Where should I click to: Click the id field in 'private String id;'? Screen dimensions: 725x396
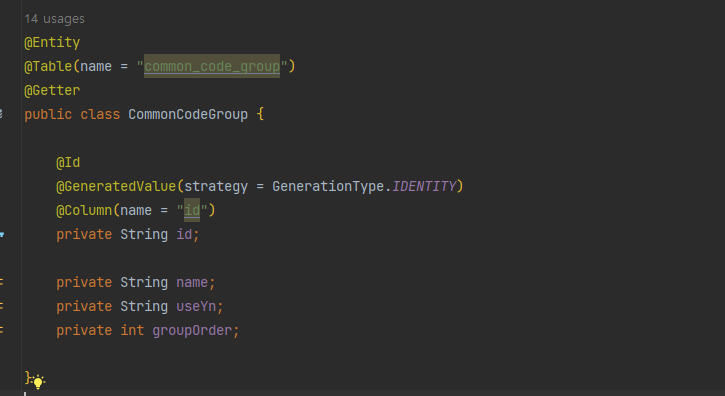click(184, 235)
